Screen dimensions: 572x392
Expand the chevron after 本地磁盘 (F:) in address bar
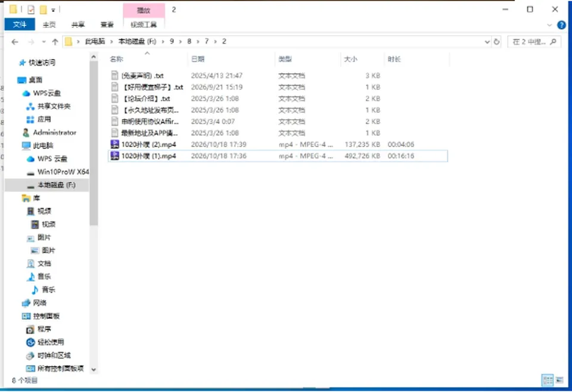pos(163,42)
